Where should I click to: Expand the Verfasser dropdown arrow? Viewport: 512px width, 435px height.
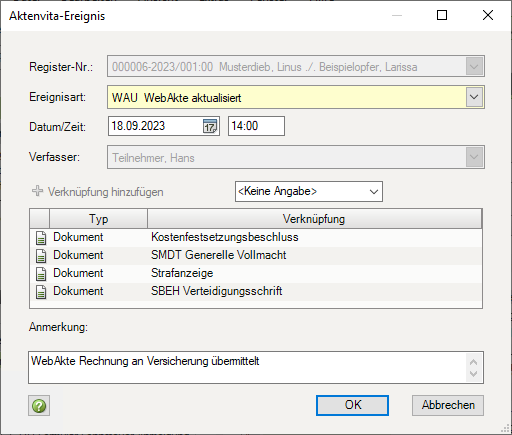474,157
